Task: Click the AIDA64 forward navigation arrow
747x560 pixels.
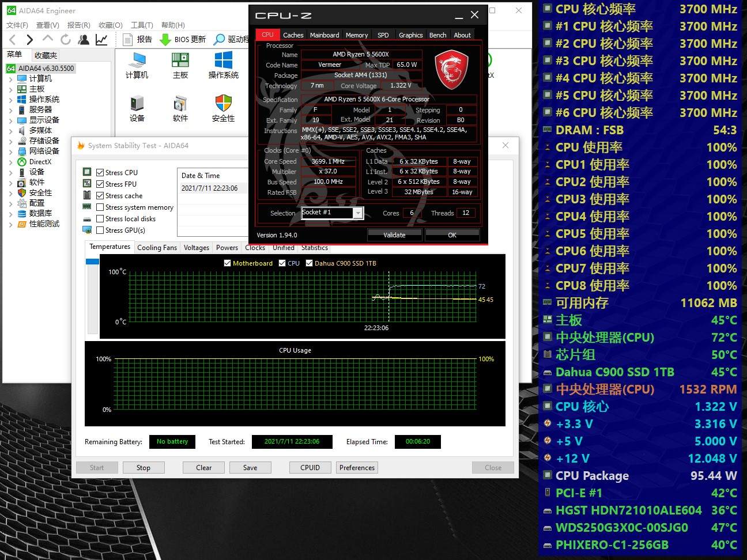Action: 29,39
